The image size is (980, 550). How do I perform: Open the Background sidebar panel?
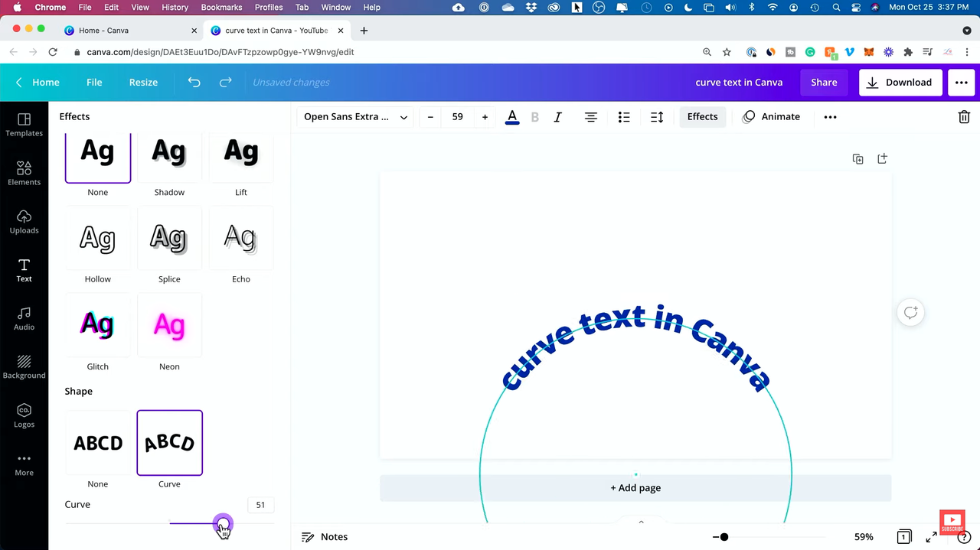tap(24, 366)
